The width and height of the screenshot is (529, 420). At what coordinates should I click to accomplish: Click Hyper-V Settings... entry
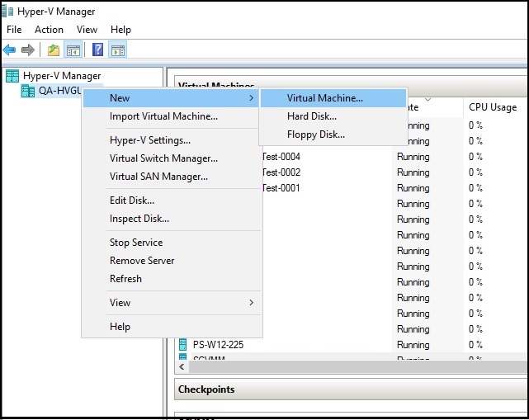point(149,140)
